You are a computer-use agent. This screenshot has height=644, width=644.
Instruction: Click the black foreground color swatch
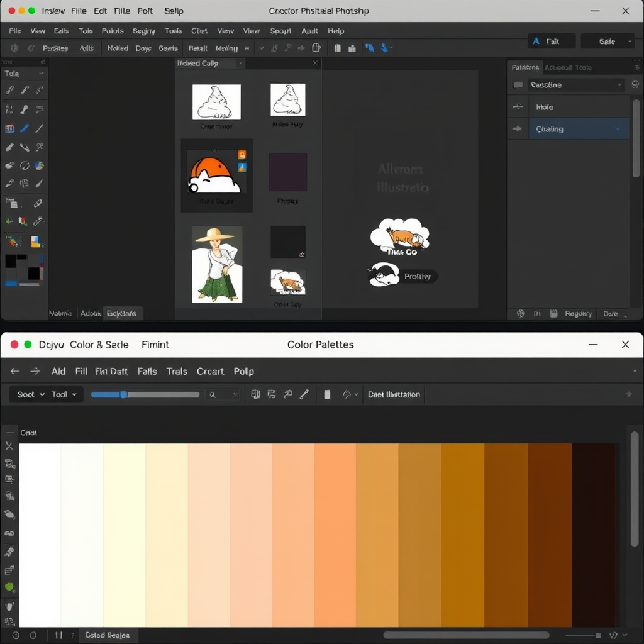click(x=11, y=261)
